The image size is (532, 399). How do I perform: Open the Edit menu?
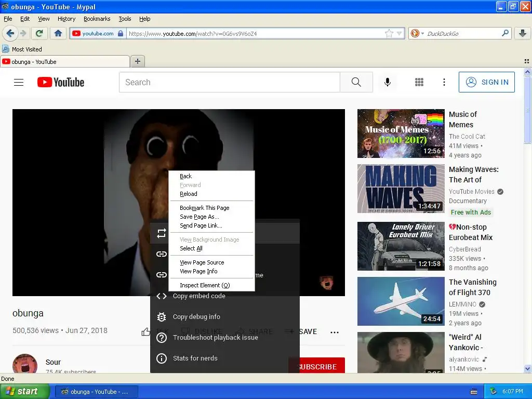pyautogui.click(x=25, y=19)
